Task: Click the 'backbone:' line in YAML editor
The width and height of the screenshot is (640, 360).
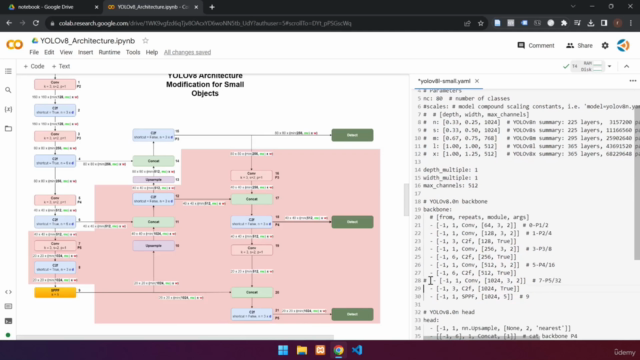Action: [438, 209]
